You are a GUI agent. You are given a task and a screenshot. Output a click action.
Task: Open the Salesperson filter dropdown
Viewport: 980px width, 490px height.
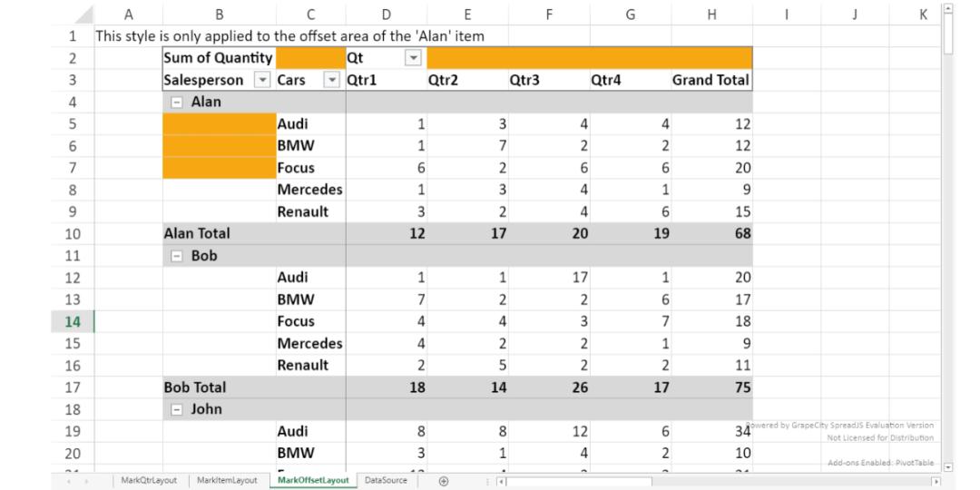pyautogui.click(x=262, y=80)
